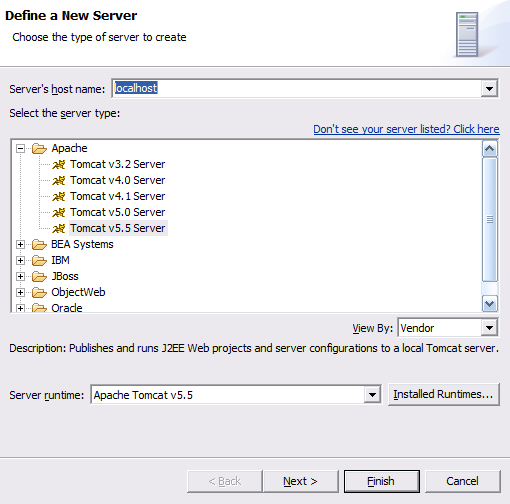Viewport: 510px width, 504px height.
Task: Select Tomcat v4.1 Server entry
Action: point(117,196)
